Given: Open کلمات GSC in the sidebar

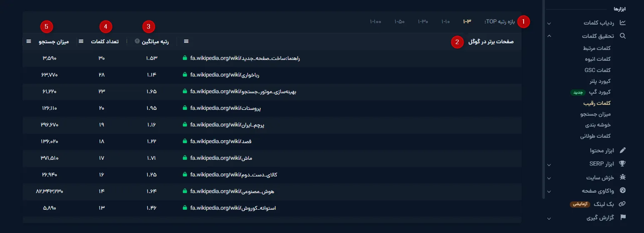Looking at the screenshot, I should click(598, 70).
